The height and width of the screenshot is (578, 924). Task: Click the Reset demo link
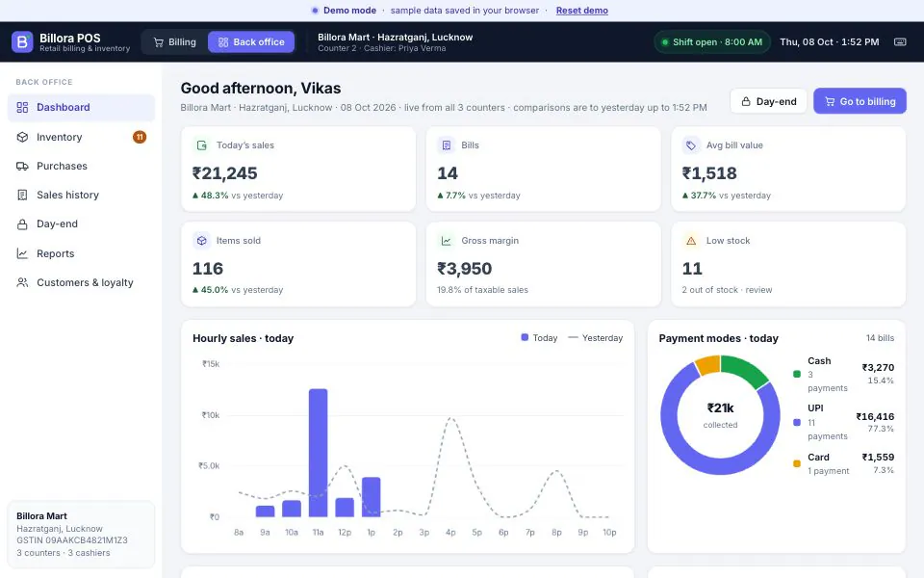582,10
